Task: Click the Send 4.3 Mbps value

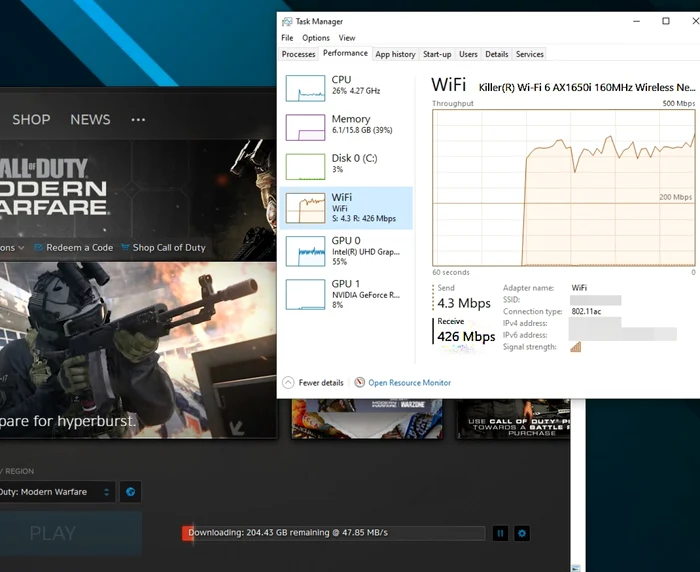Action: click(x=464, y=303)
